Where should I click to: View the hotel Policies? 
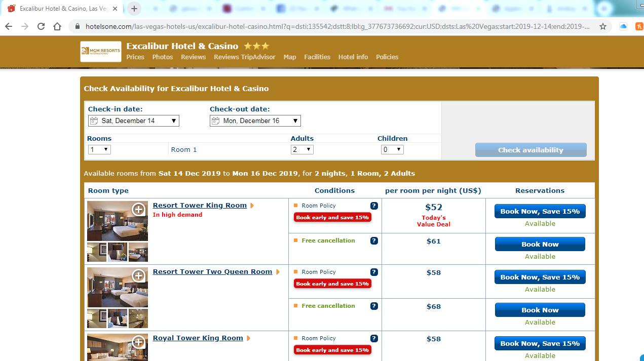coord(387,57)
